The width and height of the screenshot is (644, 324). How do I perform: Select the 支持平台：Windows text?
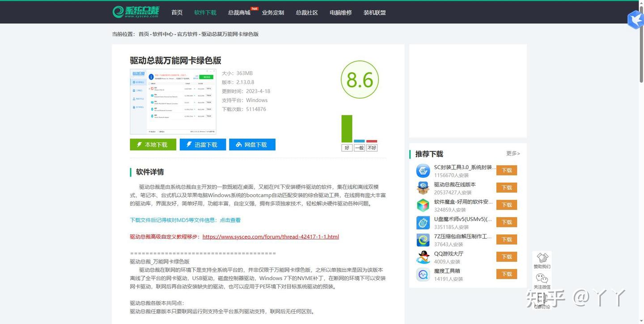[x=245, y=100]
